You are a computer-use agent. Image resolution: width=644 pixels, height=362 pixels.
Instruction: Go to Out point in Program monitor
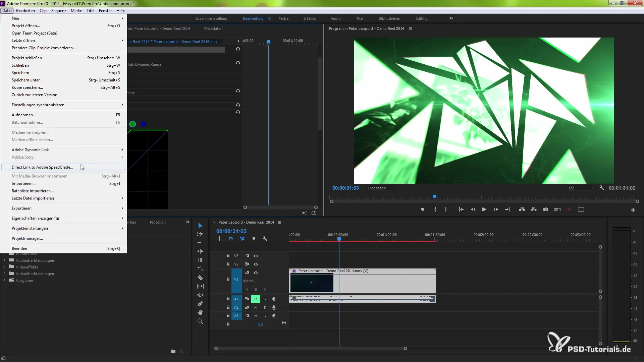coord(507,209)
